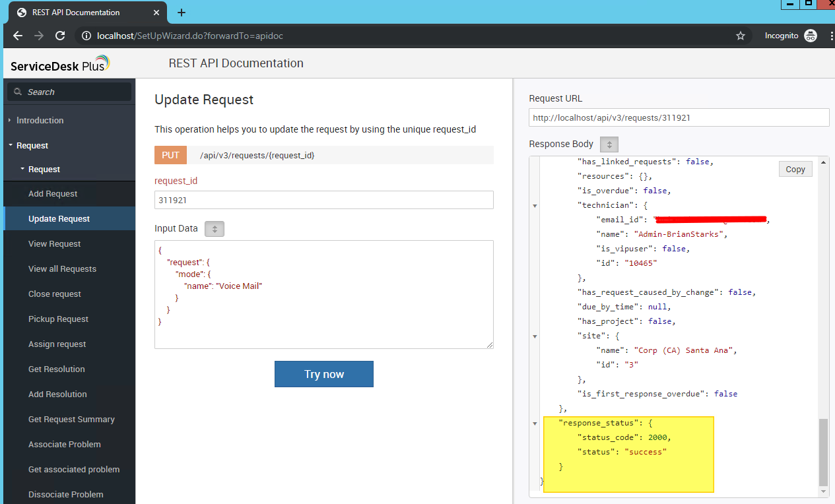835x504 pixels.
Task: Reload the page with refresh icon
Action: [x=60, y=36]
